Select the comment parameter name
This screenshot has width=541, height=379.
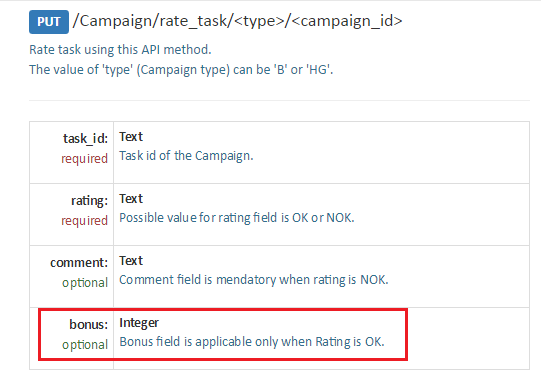(79, 263)
